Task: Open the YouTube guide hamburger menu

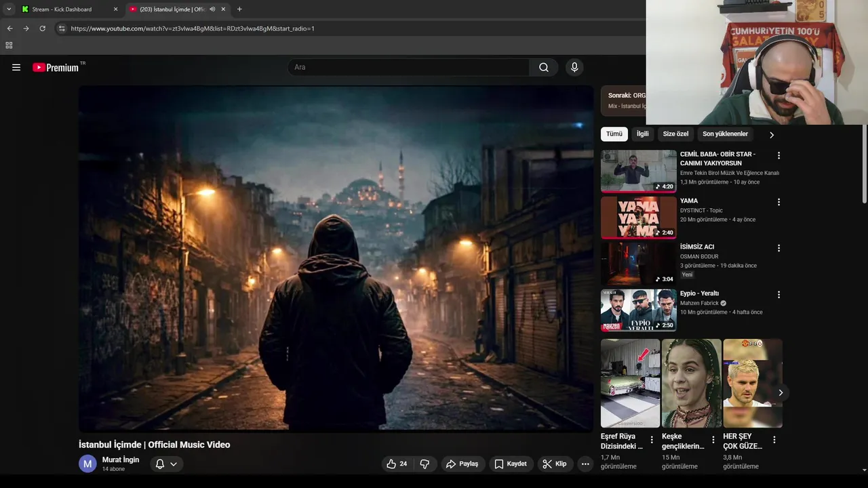Action: (16, 67)
